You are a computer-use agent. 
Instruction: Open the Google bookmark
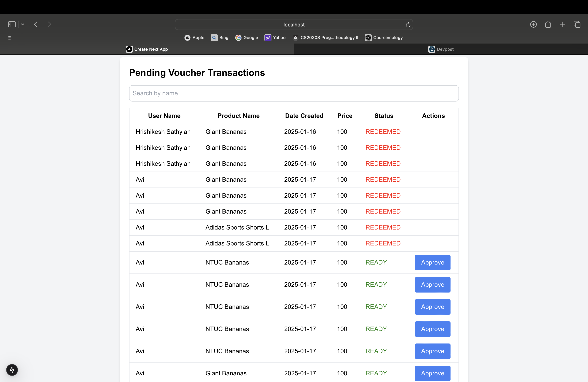[247, 38]
